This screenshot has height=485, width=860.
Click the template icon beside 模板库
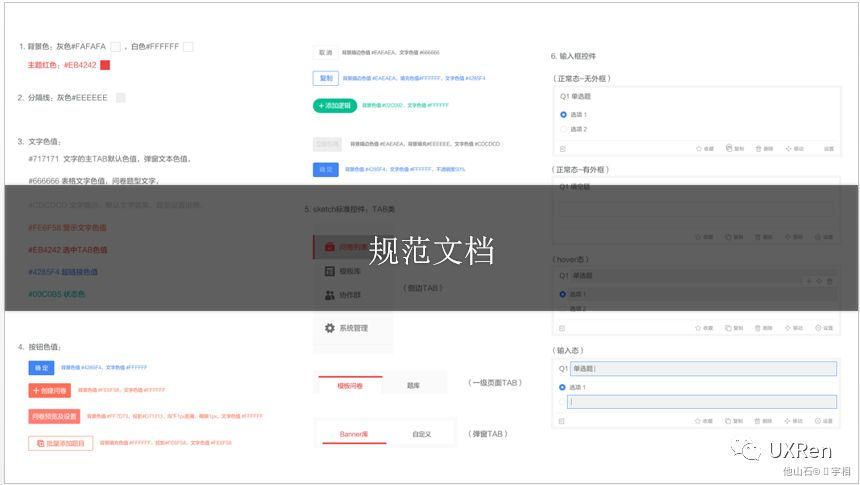(330, 271)
